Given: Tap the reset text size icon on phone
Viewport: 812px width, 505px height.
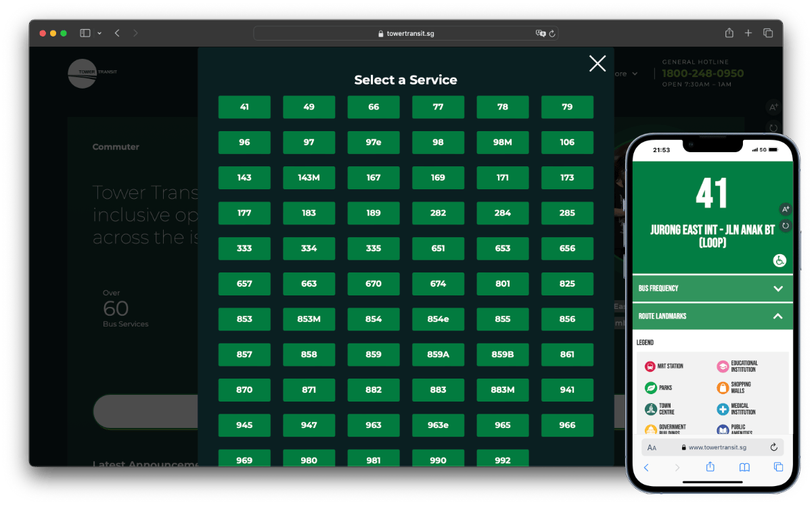Looking at the screenshot, I should click(x=785, y=226).
